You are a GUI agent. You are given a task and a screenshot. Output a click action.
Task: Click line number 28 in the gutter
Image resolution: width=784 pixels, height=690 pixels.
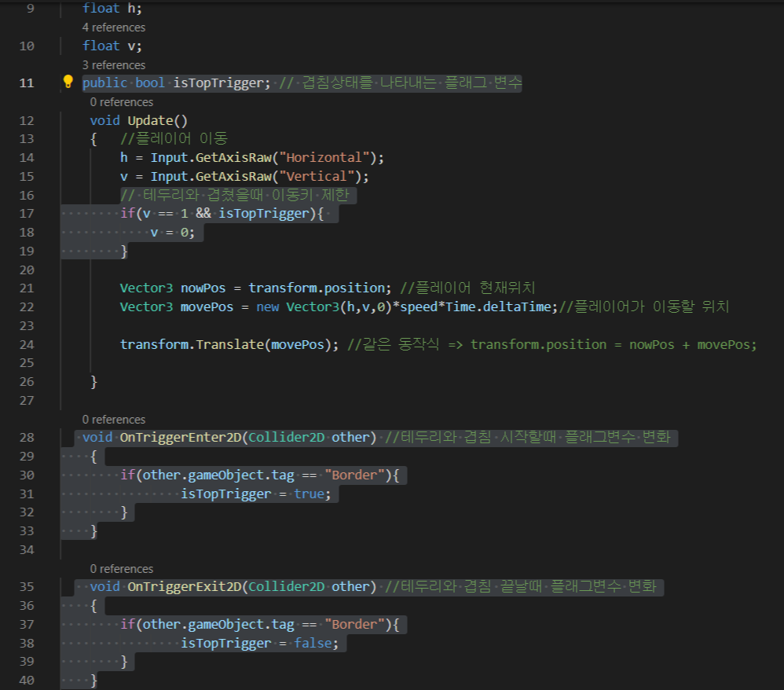click(x=27, y=438)
